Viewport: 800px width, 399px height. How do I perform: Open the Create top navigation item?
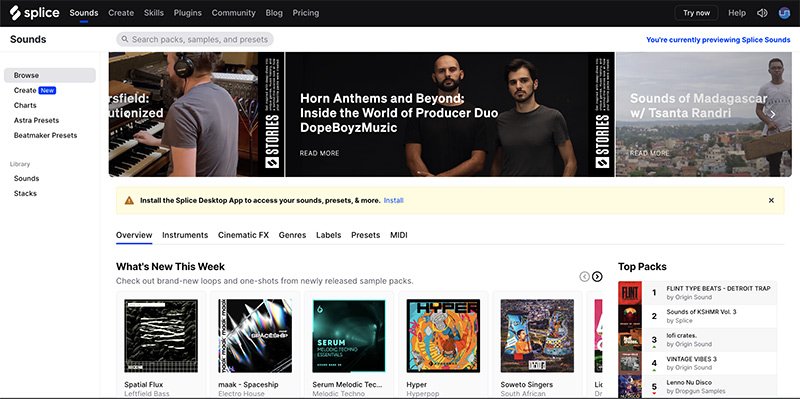click(121, 13)
